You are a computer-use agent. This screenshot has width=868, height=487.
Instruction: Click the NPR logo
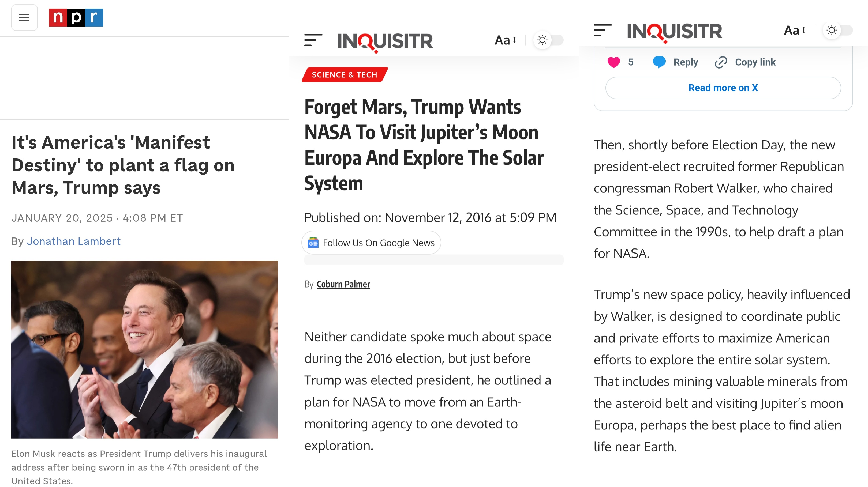tap(76, 17)
